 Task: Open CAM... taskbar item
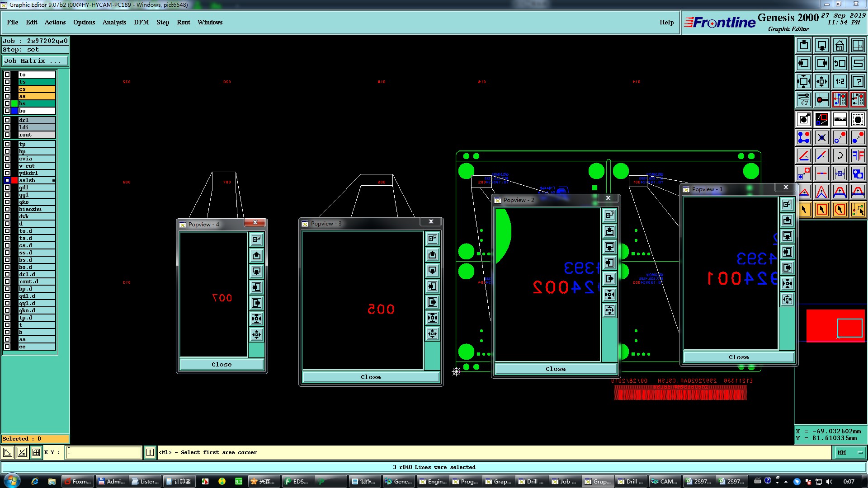tap(665, 481)
